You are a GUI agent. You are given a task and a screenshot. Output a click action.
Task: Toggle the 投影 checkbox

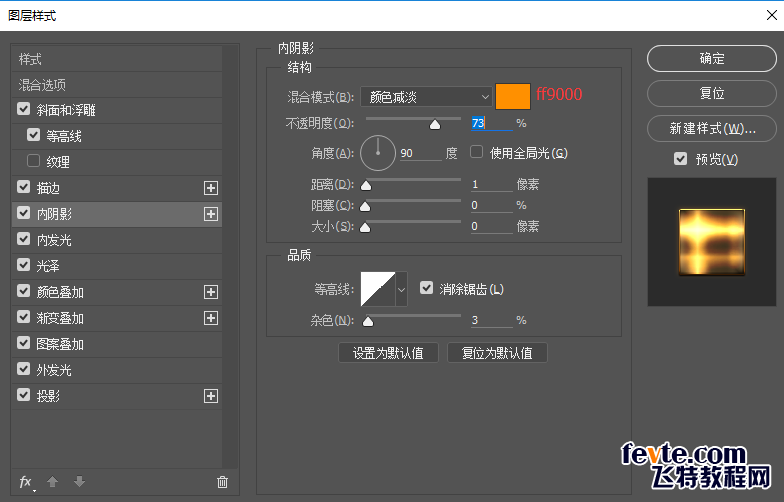[x=24, y=395]
